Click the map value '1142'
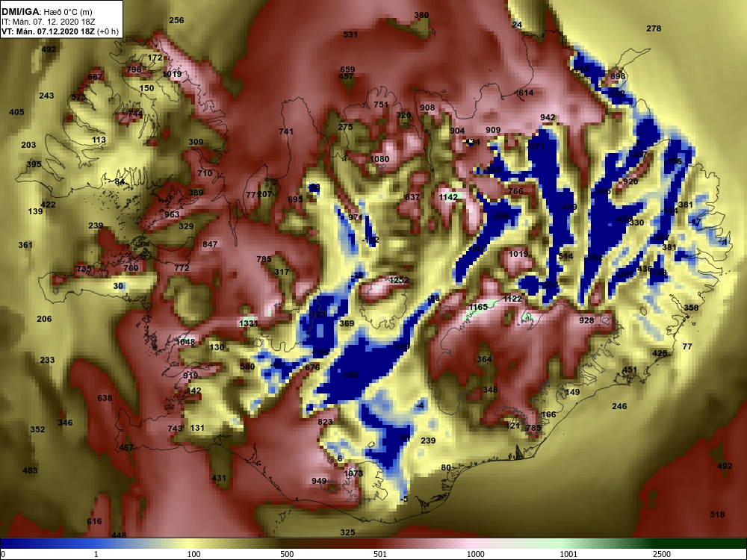The image size is (747, 560). 448,197
